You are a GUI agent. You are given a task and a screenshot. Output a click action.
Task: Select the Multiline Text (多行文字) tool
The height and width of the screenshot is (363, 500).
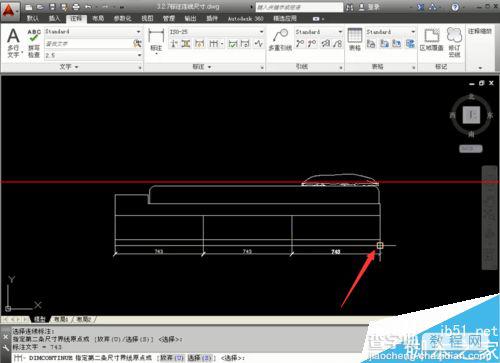pos(13,43)
